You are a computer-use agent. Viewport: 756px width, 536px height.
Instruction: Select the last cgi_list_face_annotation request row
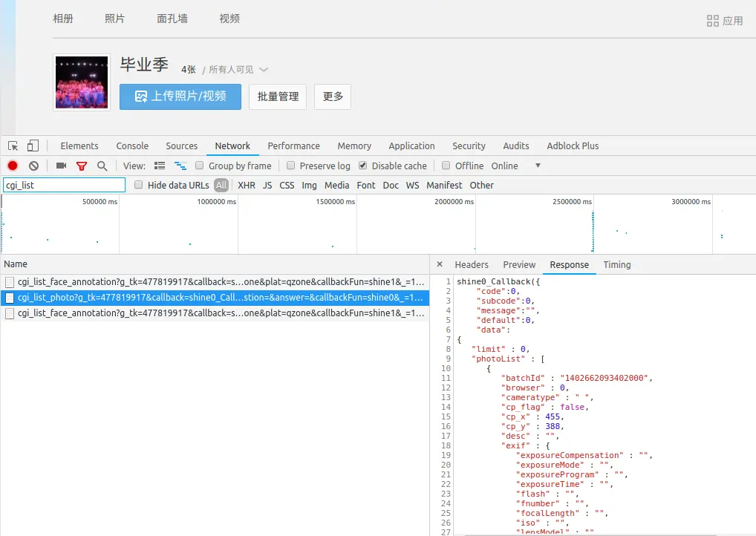coord(215,313)
